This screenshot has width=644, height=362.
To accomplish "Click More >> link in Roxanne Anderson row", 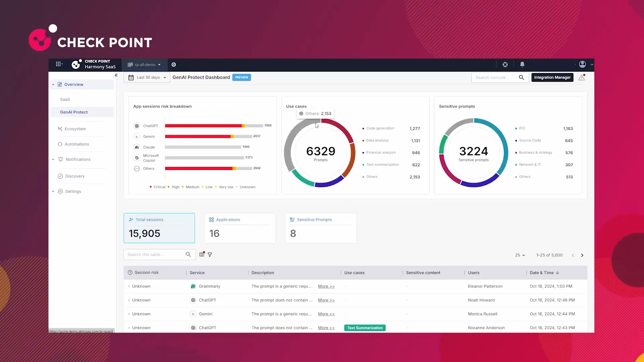I will coord(326,328).
